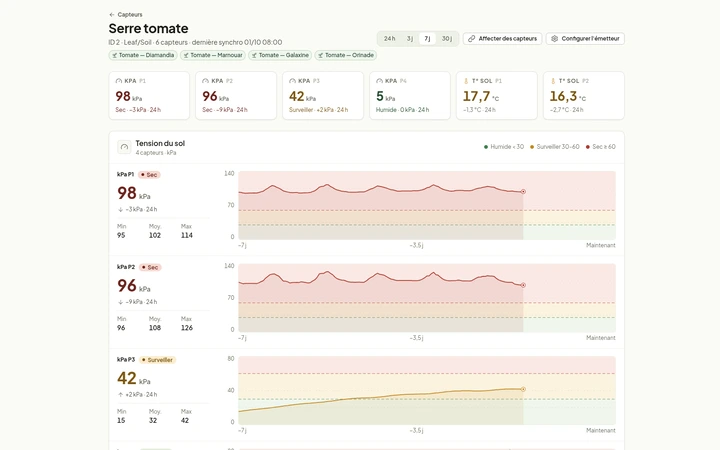This screenshot has width=720, height=450.
Task: Click the Sec badge next to kPa P1
Action: click(x=149, y=174)
